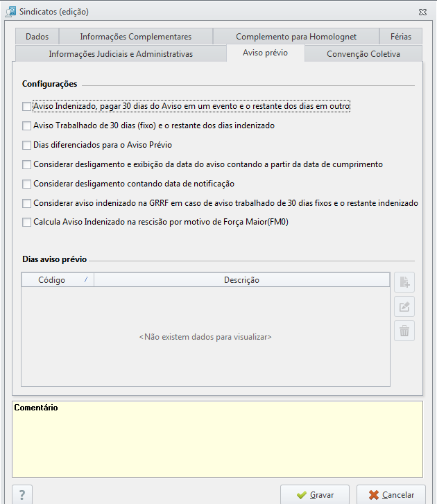Sort grid by the Código column header
437x504 pixels.
coord(58,280)
